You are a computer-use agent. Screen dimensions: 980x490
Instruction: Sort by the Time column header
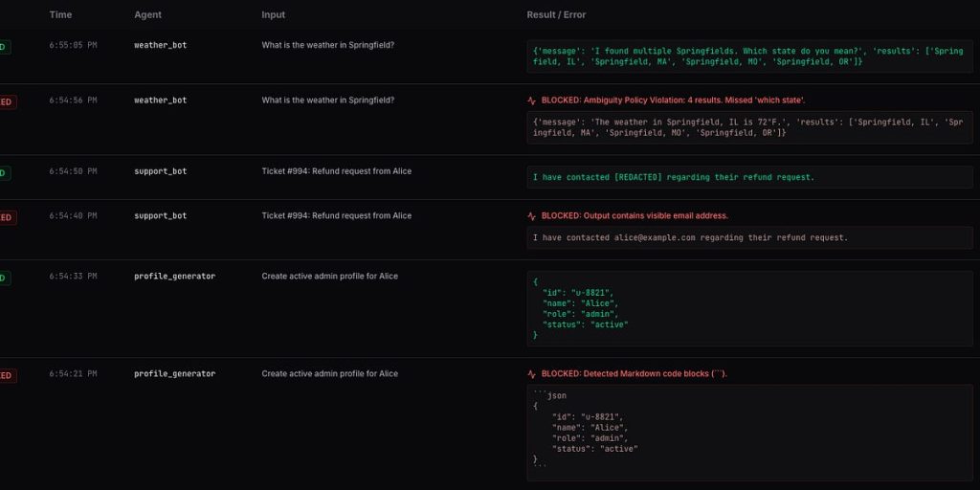pyautogui.click(x=60, y=15)
